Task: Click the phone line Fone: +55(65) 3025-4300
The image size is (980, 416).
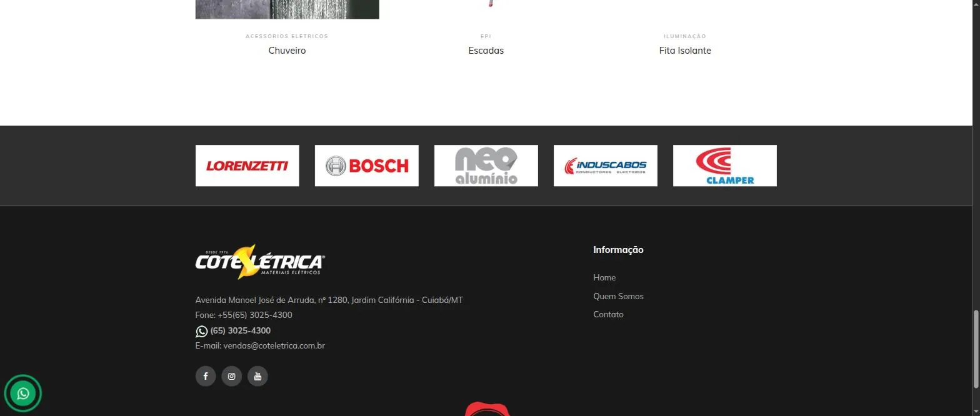Action: tap(244, 315)
